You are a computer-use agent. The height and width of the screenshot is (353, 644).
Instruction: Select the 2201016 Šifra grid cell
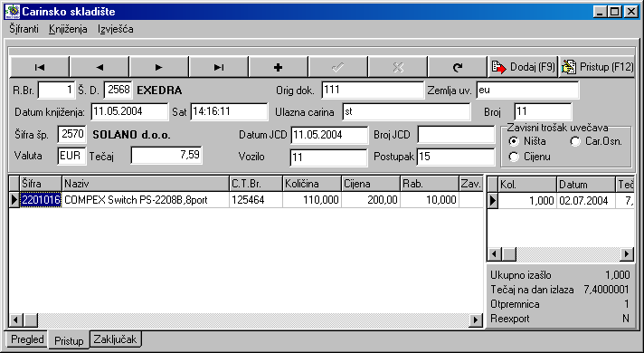click(41, 200)
